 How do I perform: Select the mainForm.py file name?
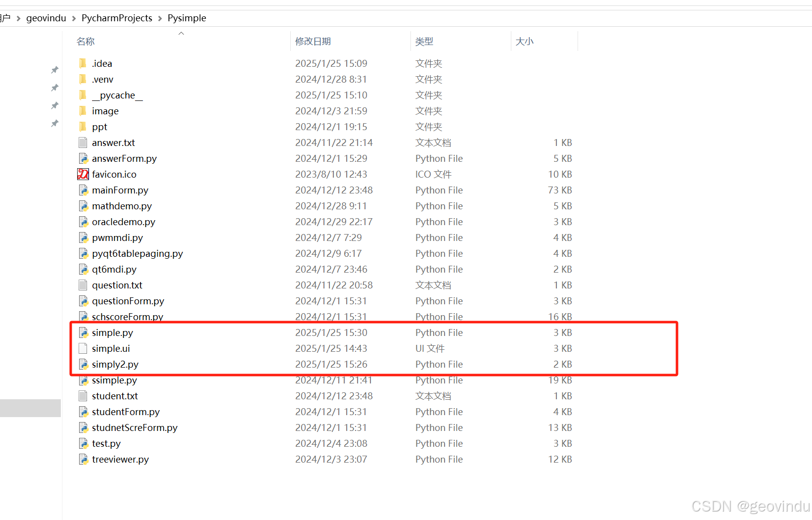(120, 190)
